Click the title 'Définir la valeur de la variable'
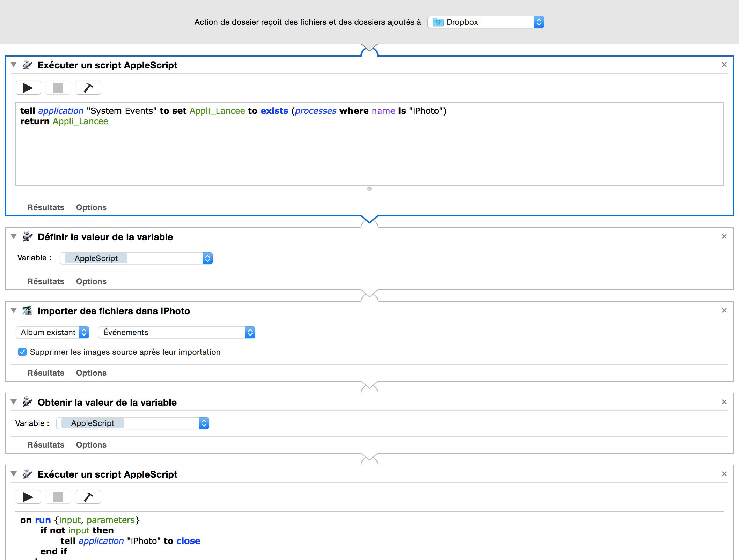The image size is (739, 560). point(105,237)
